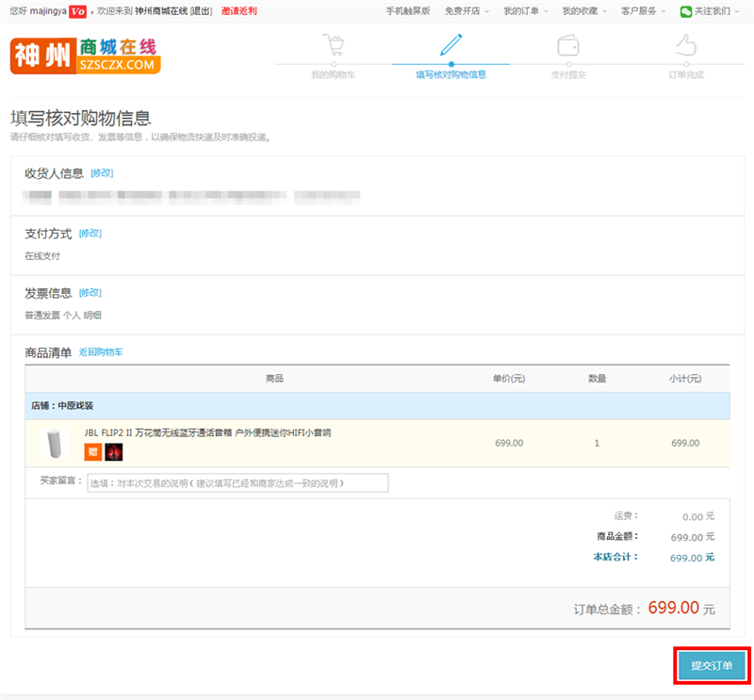Click the wallet payment step icon
The width and height of the screenshot is (754, 700).
tap(568, 45)
